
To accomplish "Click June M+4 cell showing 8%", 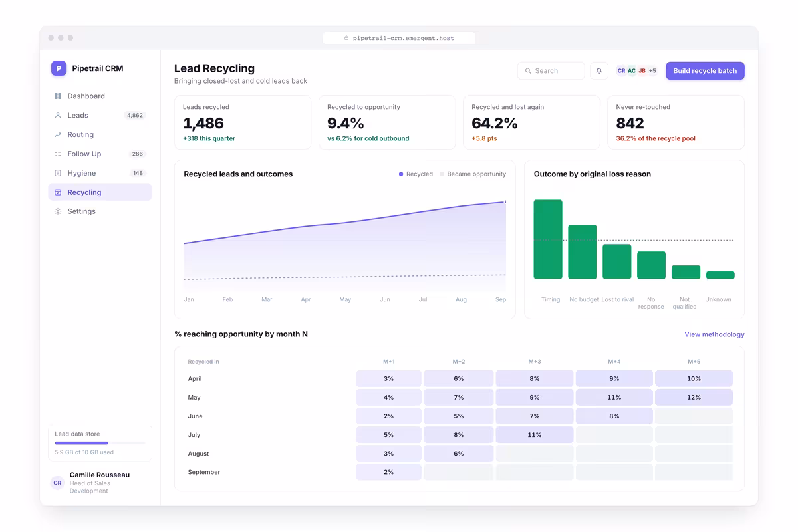I will [614, 416].
